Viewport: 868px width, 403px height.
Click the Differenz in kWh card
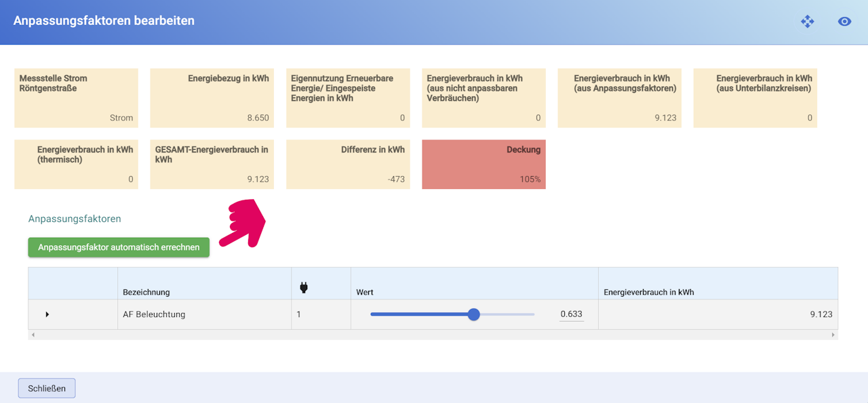pos(348,164)
